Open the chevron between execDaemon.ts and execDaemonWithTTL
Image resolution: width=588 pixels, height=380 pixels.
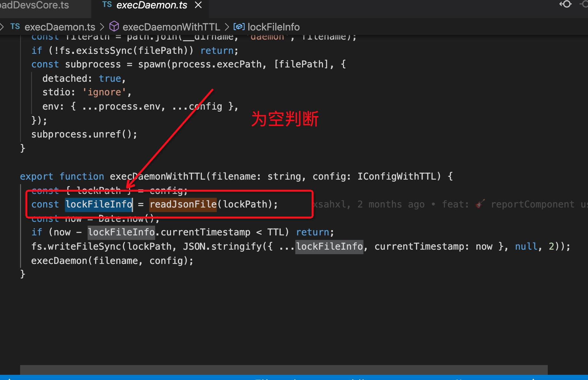coord(102,27)
